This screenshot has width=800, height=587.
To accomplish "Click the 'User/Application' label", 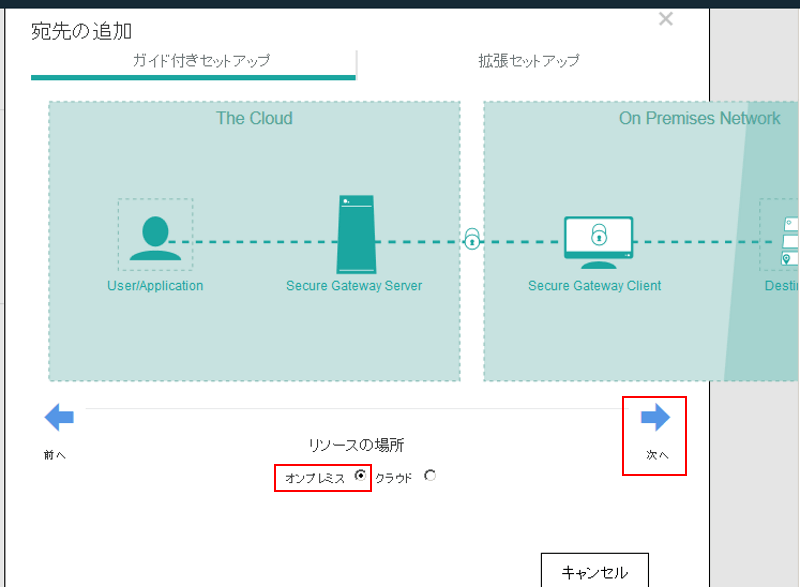I will 155,286.
